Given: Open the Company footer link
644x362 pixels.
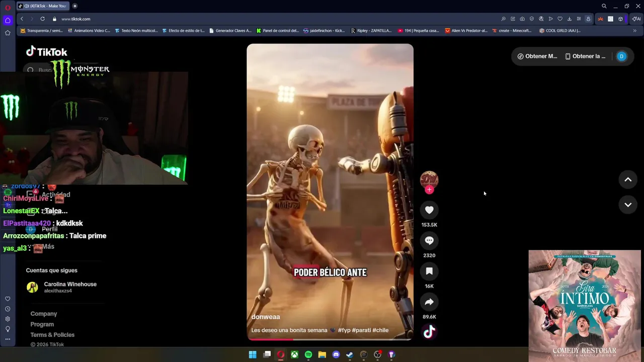Looking at the screenshot, I should click(x=44, y=314).
